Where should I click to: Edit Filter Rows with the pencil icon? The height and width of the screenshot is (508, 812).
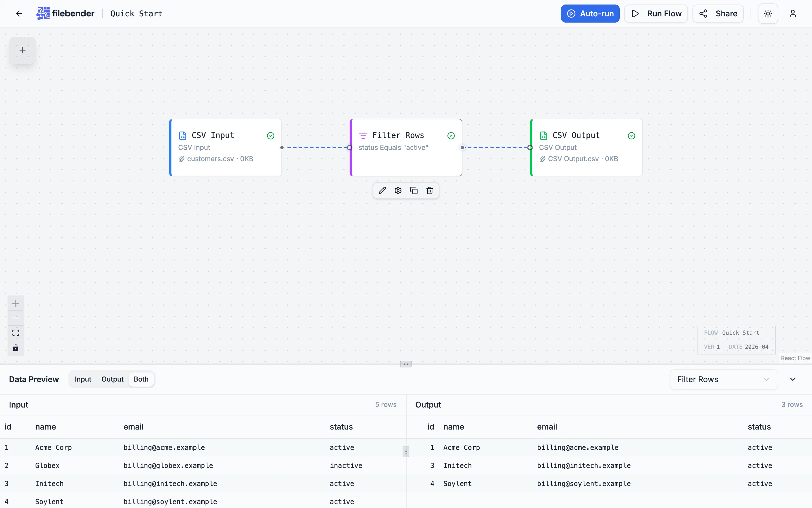coord(382,190)
